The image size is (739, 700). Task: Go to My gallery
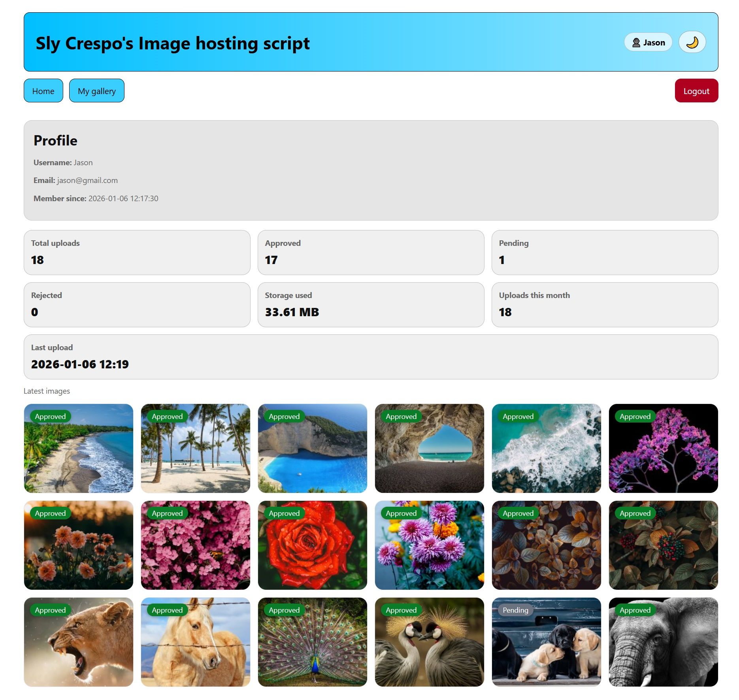click(97, 91)
